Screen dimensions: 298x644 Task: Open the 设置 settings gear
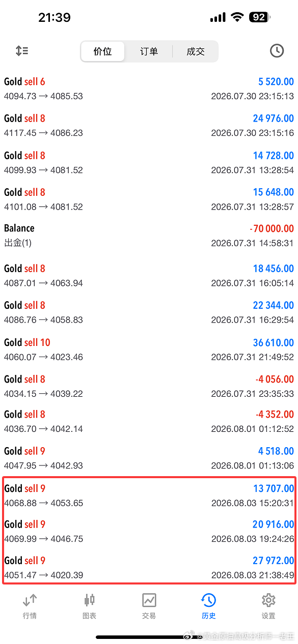point(268,606)
